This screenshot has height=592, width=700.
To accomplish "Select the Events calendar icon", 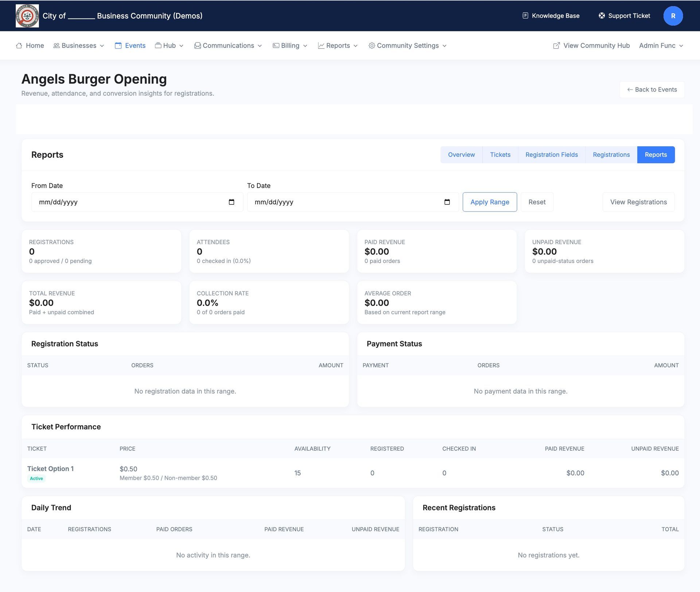I will click(x=118, y=46).
